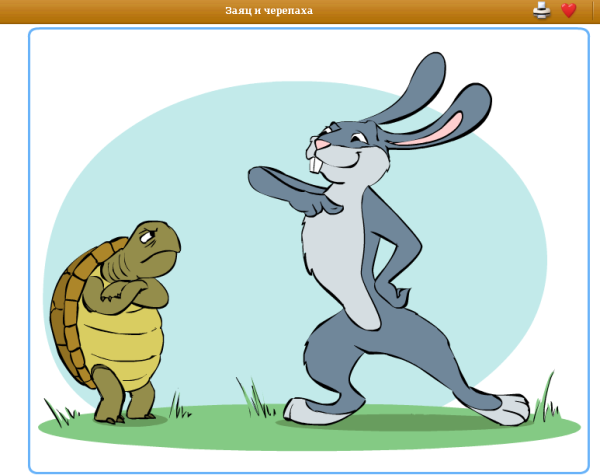
Task: Click the title text 'Заяц и черепаха'
Action: (x=268, y=10)
